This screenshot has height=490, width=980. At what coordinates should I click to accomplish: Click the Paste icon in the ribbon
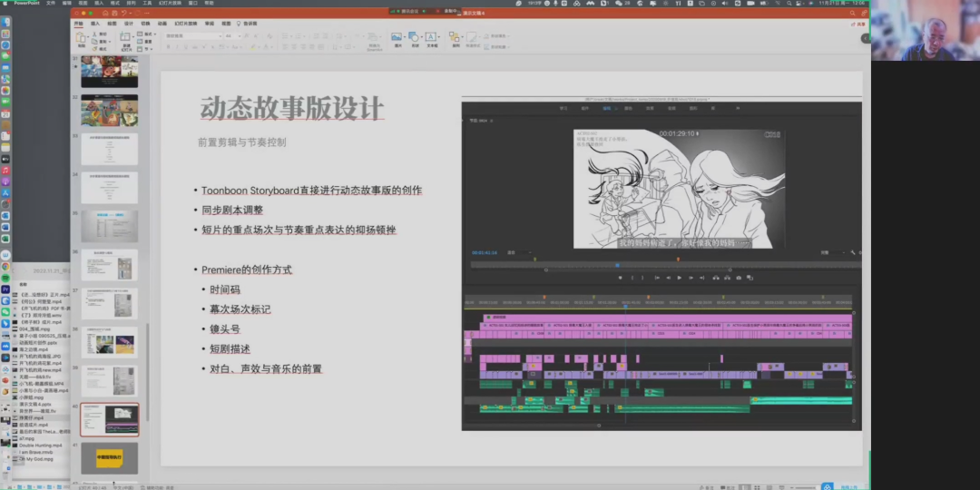coord(82,38)
